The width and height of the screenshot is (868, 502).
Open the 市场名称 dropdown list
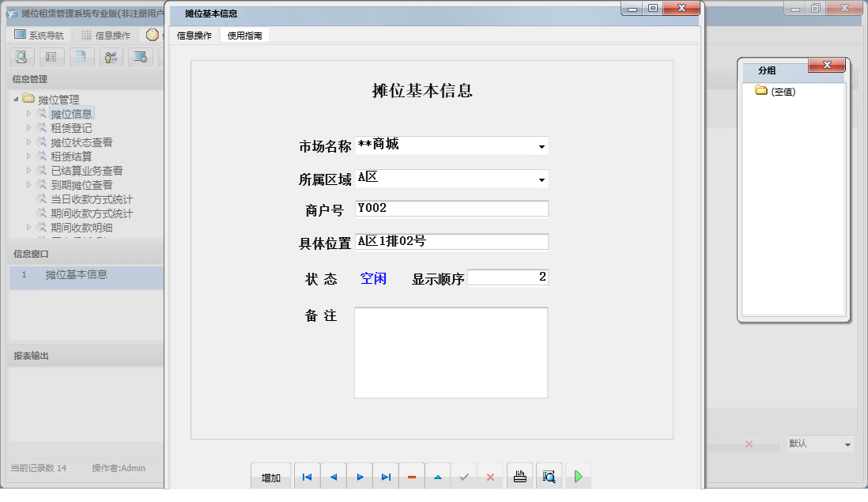click(x=542, y=145)
